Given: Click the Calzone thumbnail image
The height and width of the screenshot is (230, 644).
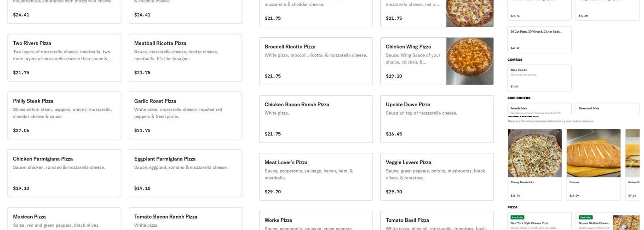Looking at the screenshot, I should (593, 153).
